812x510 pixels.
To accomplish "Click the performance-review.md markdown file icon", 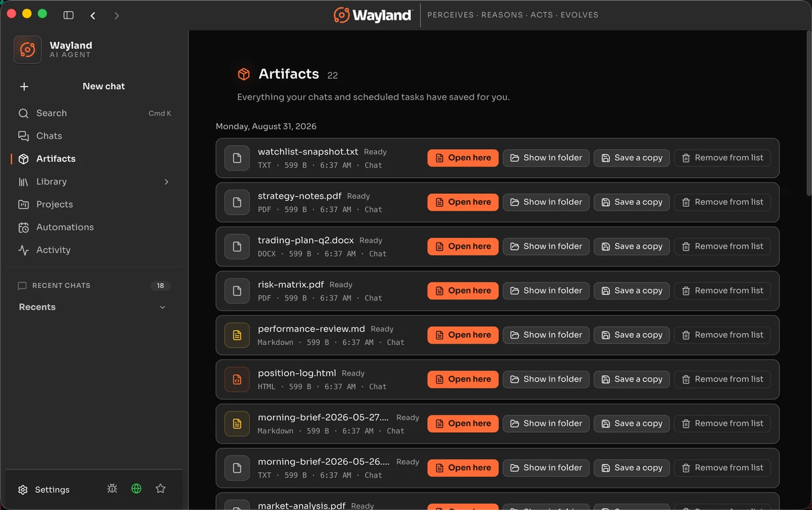I will coord(237,335).
